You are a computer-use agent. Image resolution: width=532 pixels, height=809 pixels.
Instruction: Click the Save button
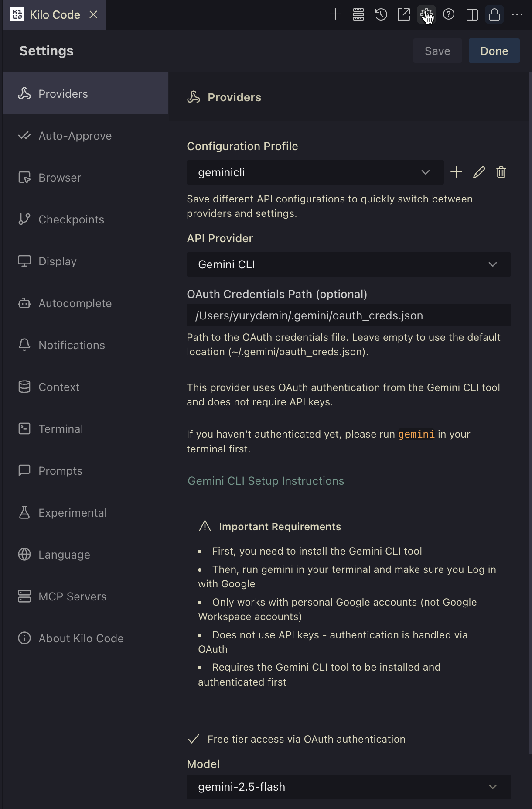437,51
